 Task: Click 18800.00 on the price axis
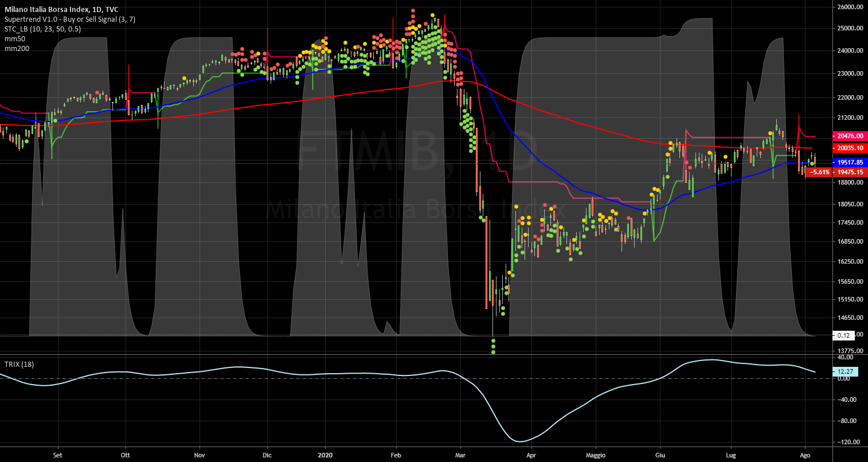850,182
